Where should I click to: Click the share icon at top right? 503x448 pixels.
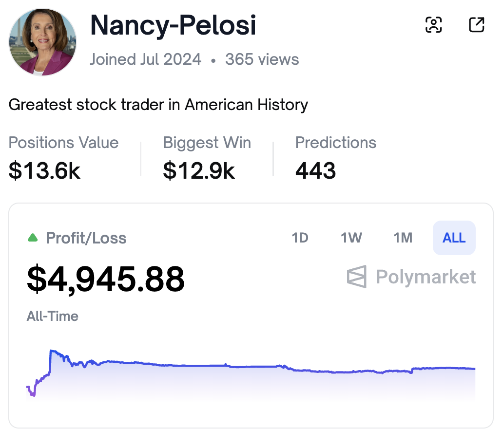476,25
